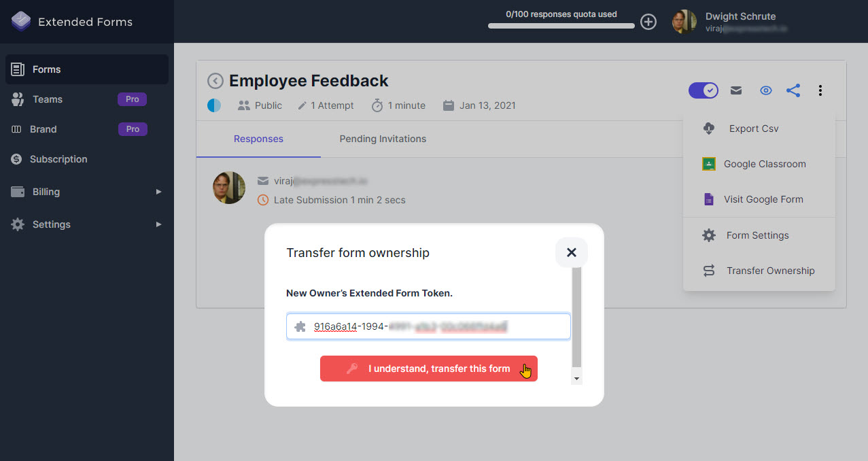
Task: Switch to the Pending Invitations tab
Action: [382, 139]
